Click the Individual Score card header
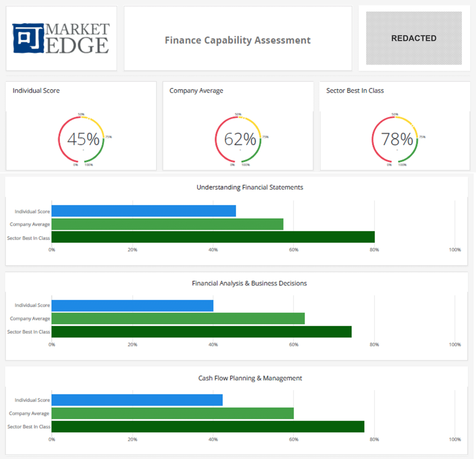 click(36, 90)
